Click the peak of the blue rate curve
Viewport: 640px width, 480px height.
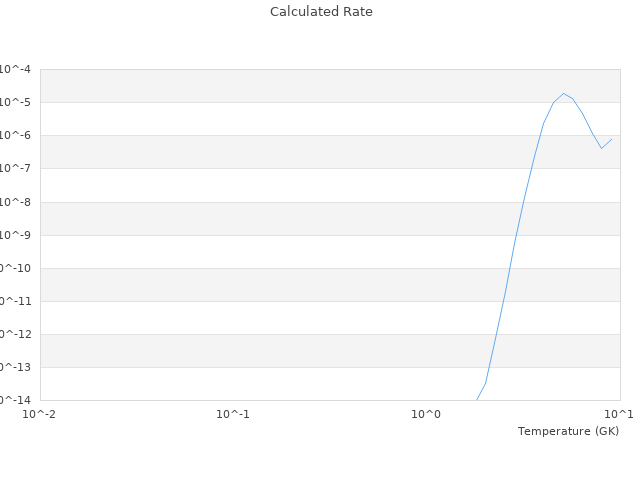coord(563,93)
